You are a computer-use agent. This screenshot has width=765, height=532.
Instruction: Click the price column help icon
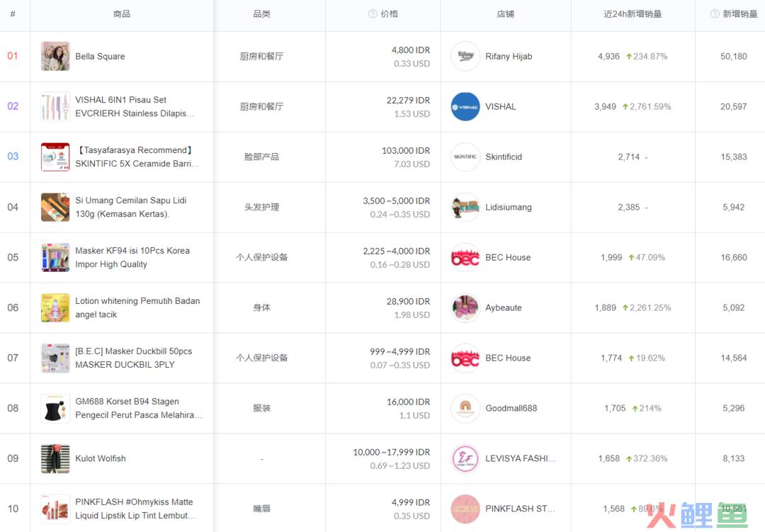click(373, 13)
